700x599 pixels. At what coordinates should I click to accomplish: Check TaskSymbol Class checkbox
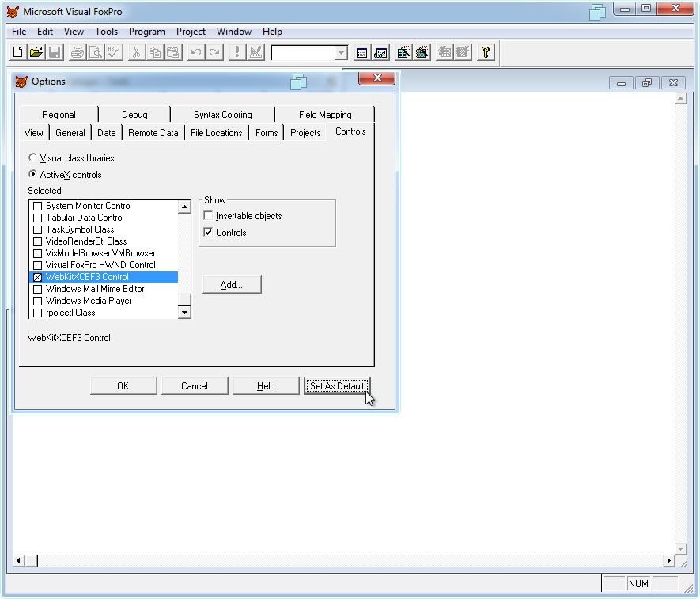click(38, 229)
